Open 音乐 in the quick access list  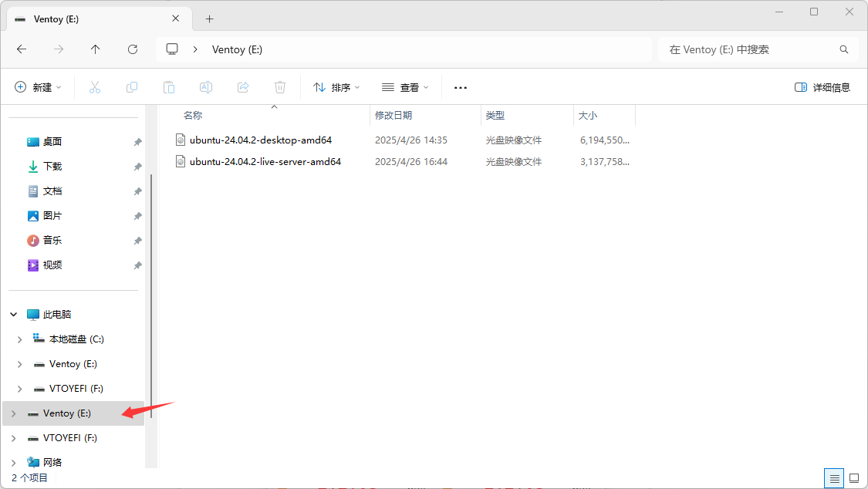52,240
